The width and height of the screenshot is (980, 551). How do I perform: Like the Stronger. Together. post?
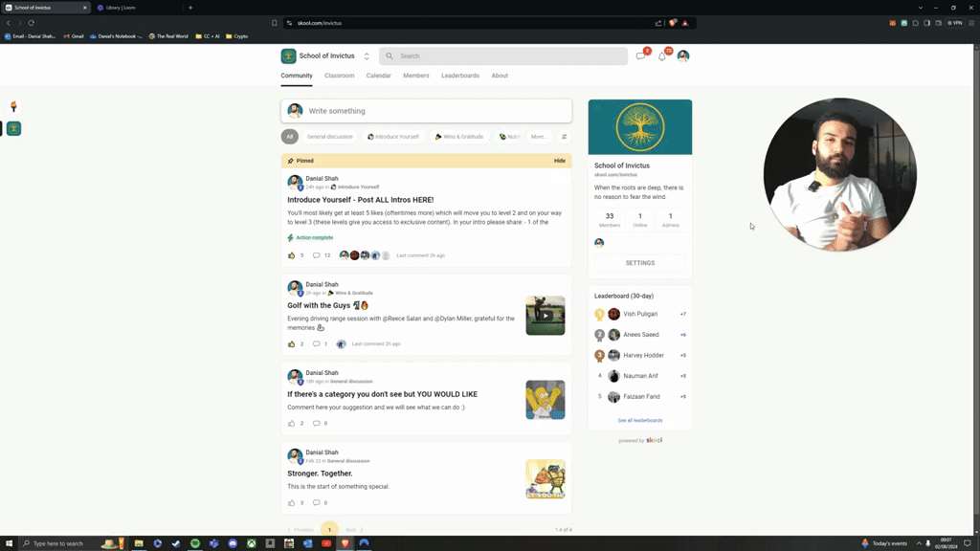[291, 503]
